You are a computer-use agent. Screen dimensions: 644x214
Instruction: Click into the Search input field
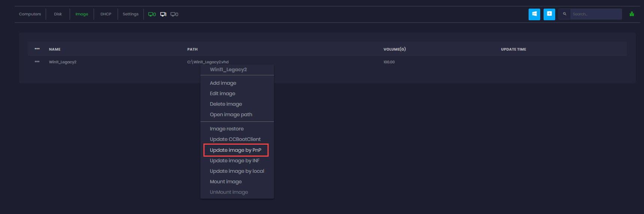[596, 14]
